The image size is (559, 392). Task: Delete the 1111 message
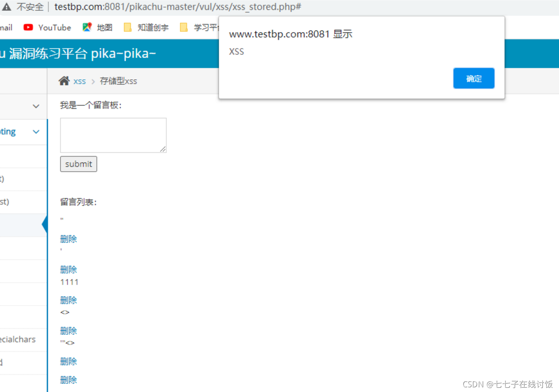point(68,300)
